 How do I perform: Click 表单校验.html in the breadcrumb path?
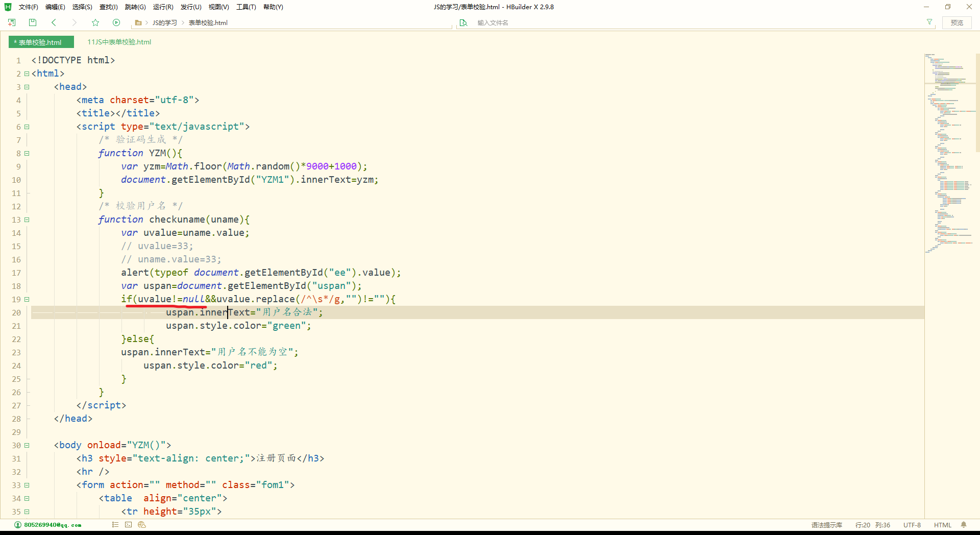tap(208, 23)
